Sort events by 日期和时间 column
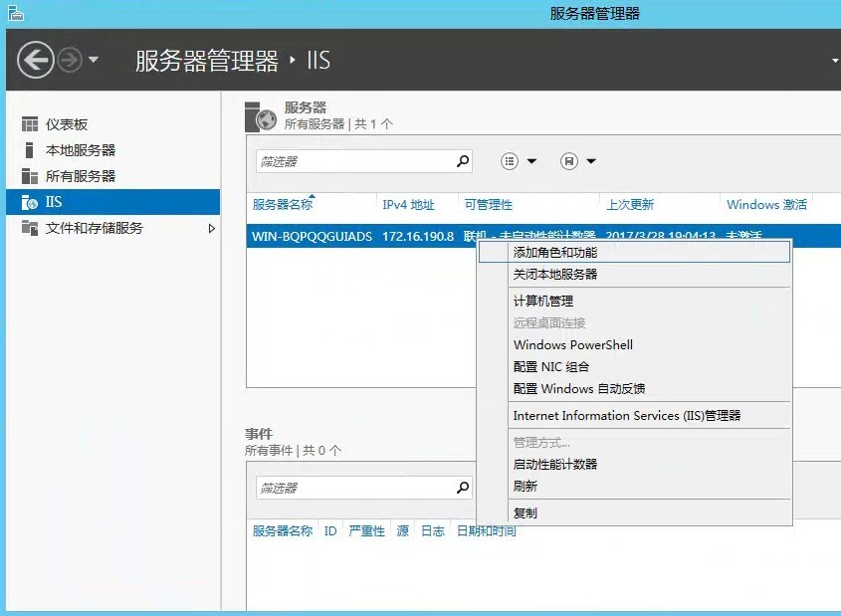 [x=487, y=531]
